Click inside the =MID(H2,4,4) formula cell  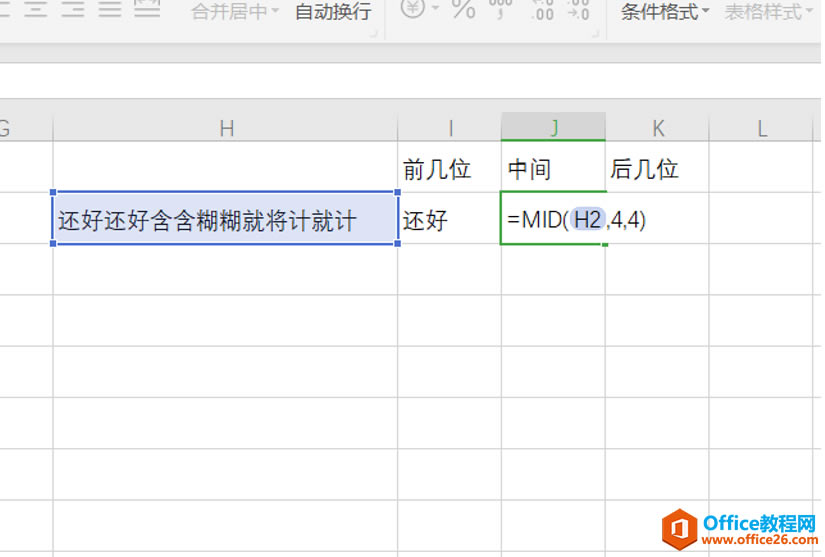(554, 218)
